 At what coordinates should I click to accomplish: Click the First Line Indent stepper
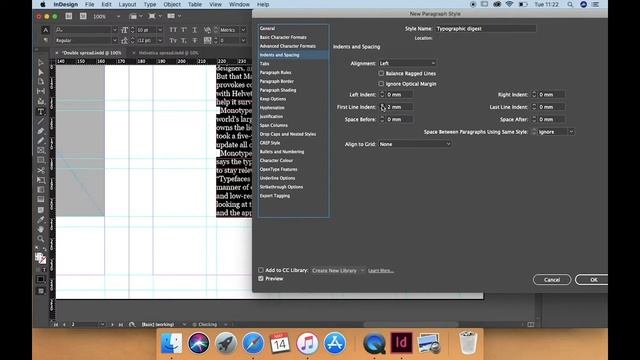click(x=382, y=107)
